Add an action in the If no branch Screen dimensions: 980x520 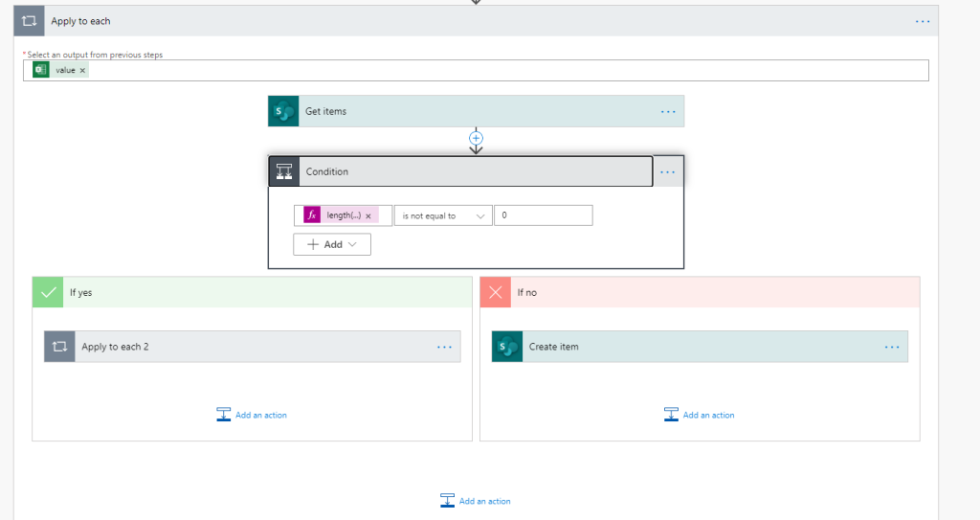point(700,415)
